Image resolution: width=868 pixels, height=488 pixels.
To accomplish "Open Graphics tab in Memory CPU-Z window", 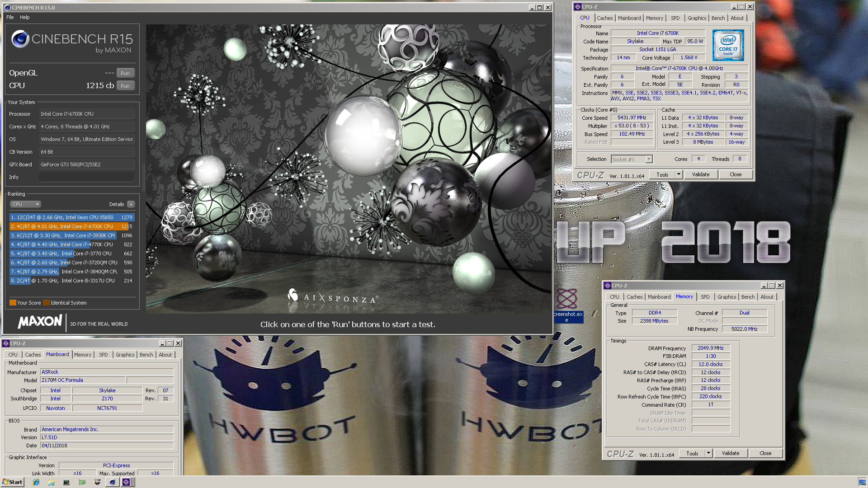I will pyautogui.click(x=726, y=297).
